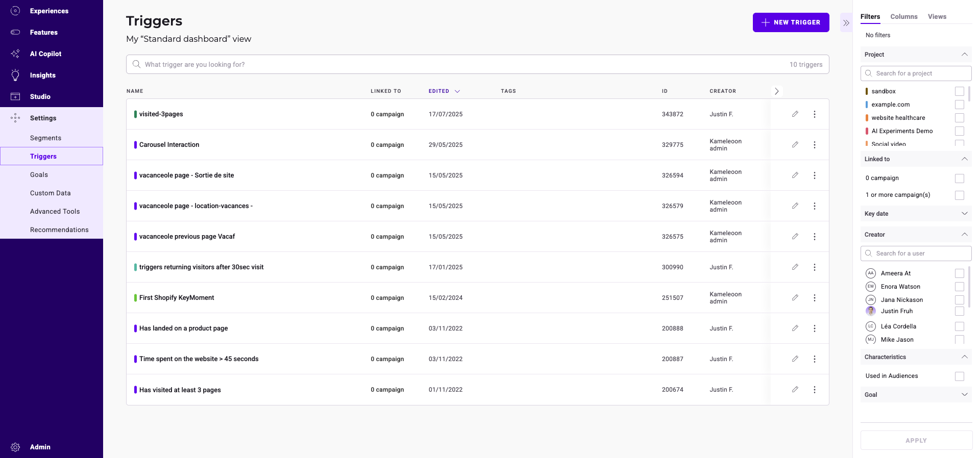
Task: Click pencil icon for First Shopify KeyMoment
Action: (x=795, y=298)
